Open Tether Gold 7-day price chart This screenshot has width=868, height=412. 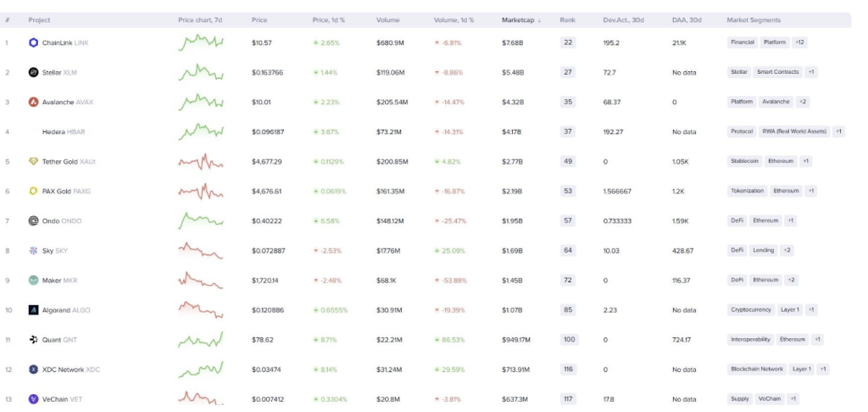tap(201, 162)
